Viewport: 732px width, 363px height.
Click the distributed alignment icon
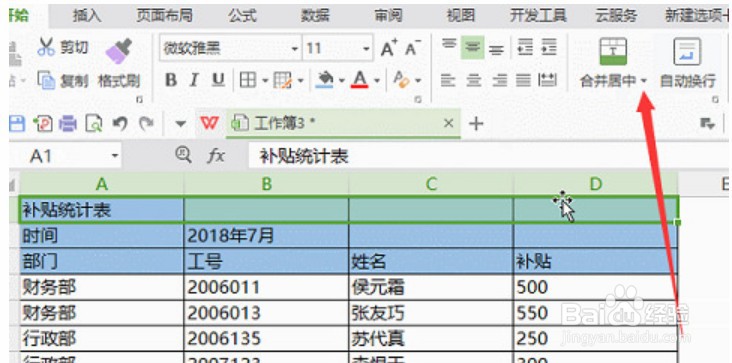pyautogui.click(x=548, y=80)
